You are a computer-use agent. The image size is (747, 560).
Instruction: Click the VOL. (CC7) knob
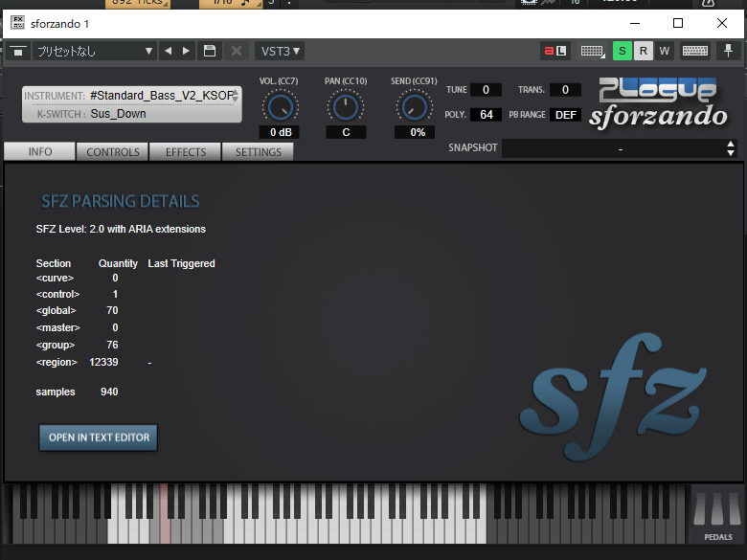point(280,107)
